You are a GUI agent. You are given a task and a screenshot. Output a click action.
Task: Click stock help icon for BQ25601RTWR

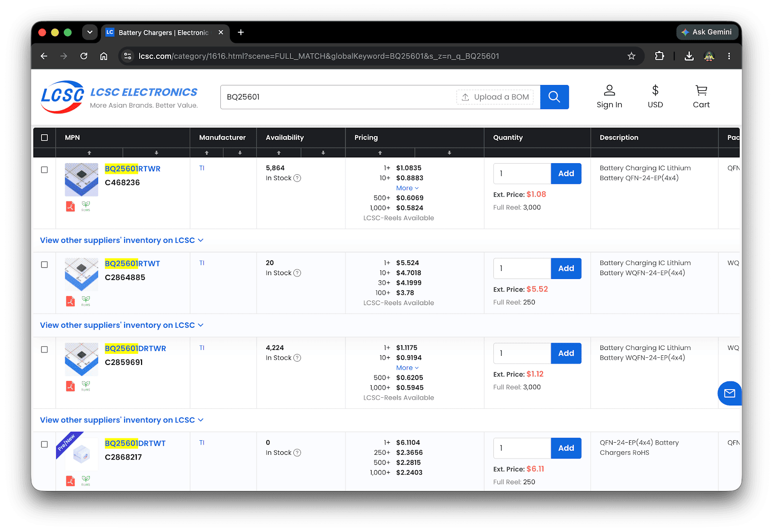pyautogui.click(x=298, y=178)
